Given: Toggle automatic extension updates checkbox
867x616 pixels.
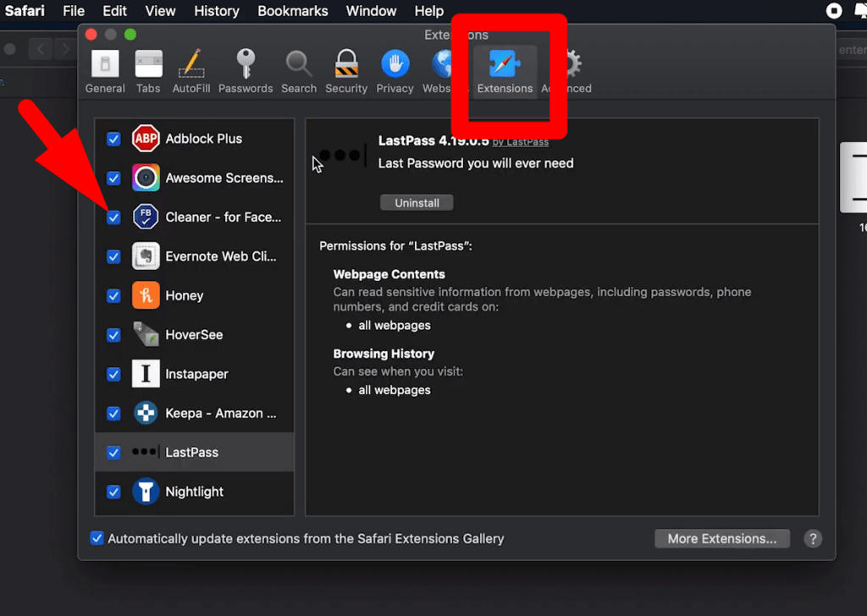Looking at the screenshot, I should (x=97, y=538).
